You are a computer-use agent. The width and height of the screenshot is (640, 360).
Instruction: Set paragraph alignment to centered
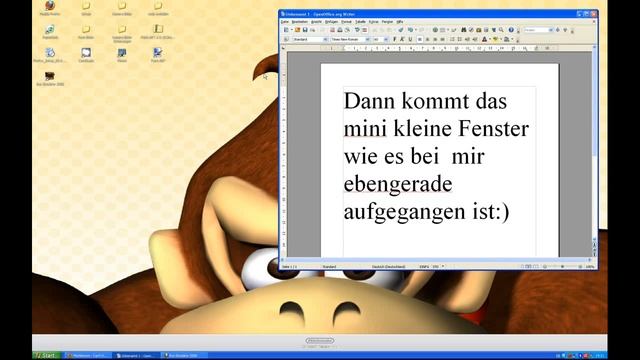pyautogui.click(x=427, y=39)
